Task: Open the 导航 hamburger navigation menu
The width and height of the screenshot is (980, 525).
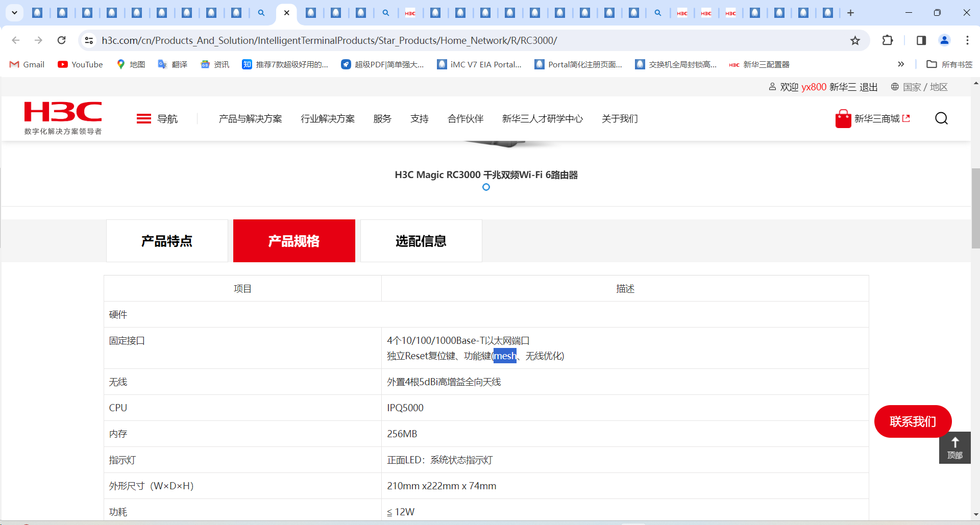Action: (x=157, y=119)
